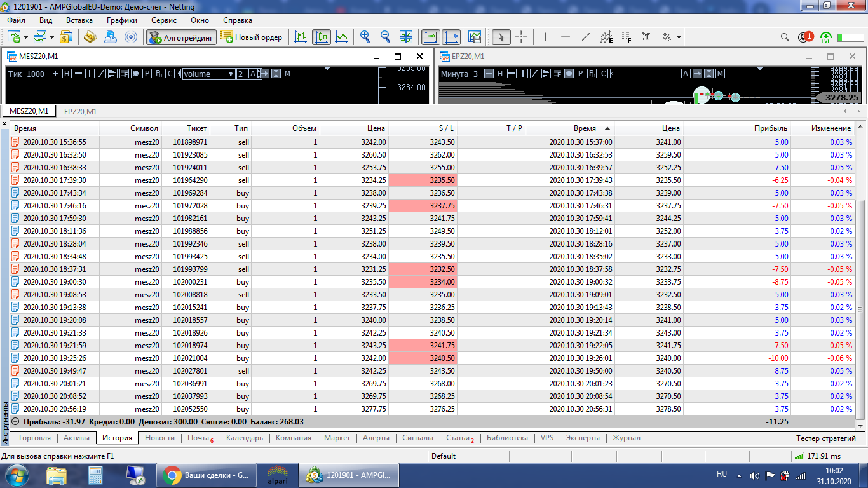This screenshot has height=488, width=868.
Task: Toggle the H box in MESZ20 chart panel
Action: 67,74
